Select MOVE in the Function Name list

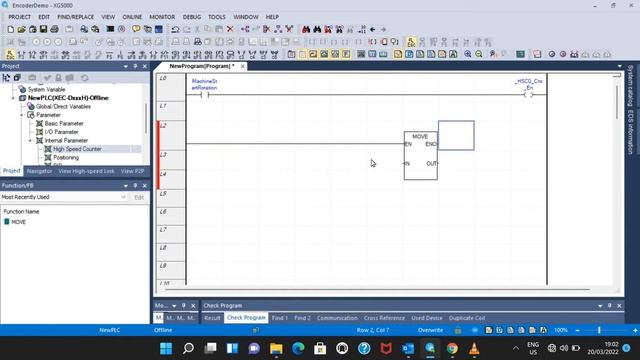pos(18,222)
